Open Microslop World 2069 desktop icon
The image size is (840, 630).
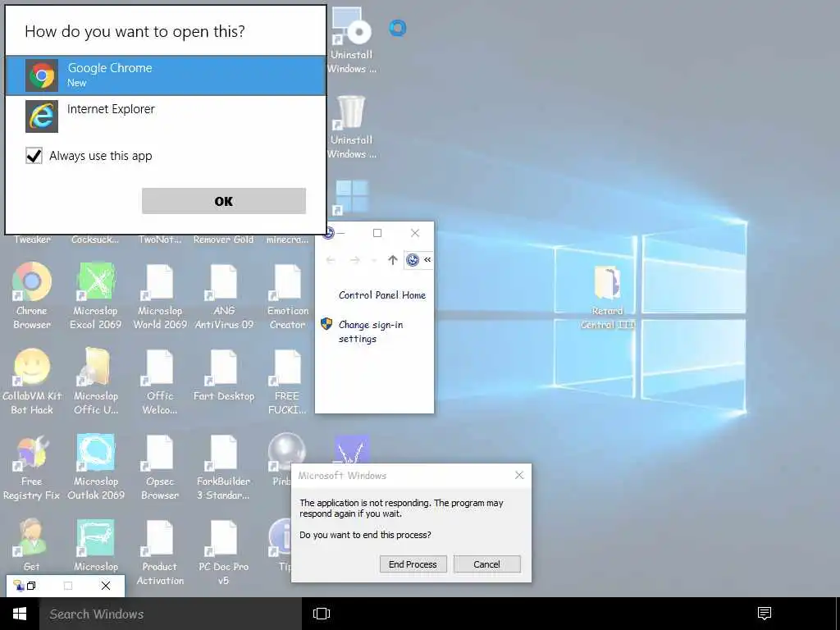coord(160,295)
